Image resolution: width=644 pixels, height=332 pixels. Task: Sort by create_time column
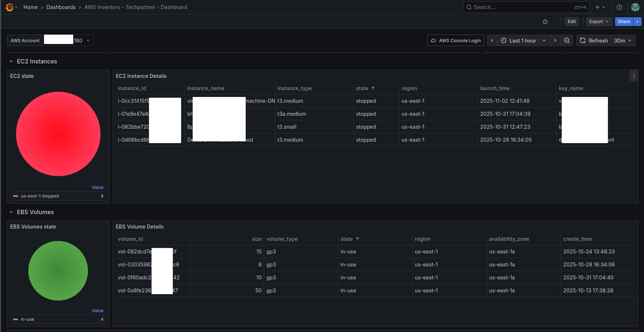coord(578,239)
